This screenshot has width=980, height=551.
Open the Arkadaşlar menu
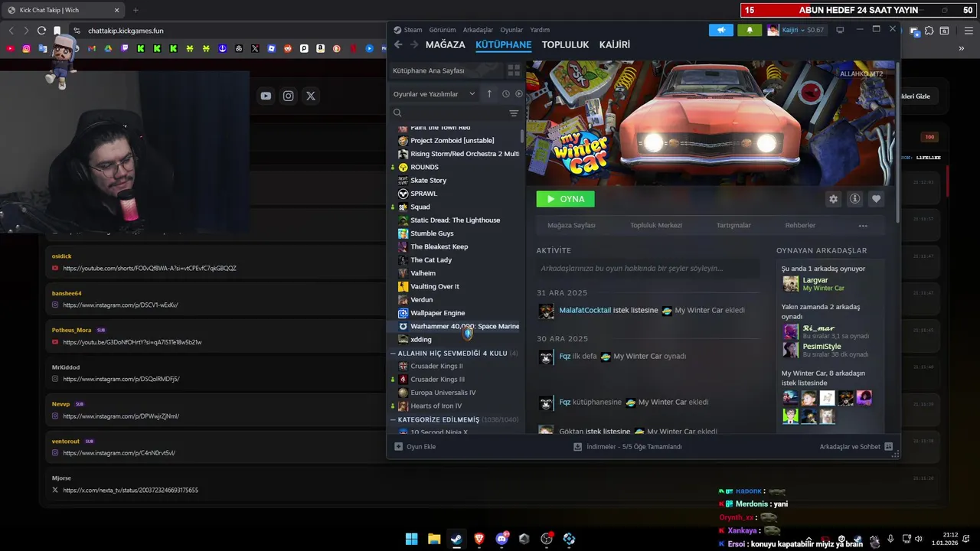(x=478, y=30)
